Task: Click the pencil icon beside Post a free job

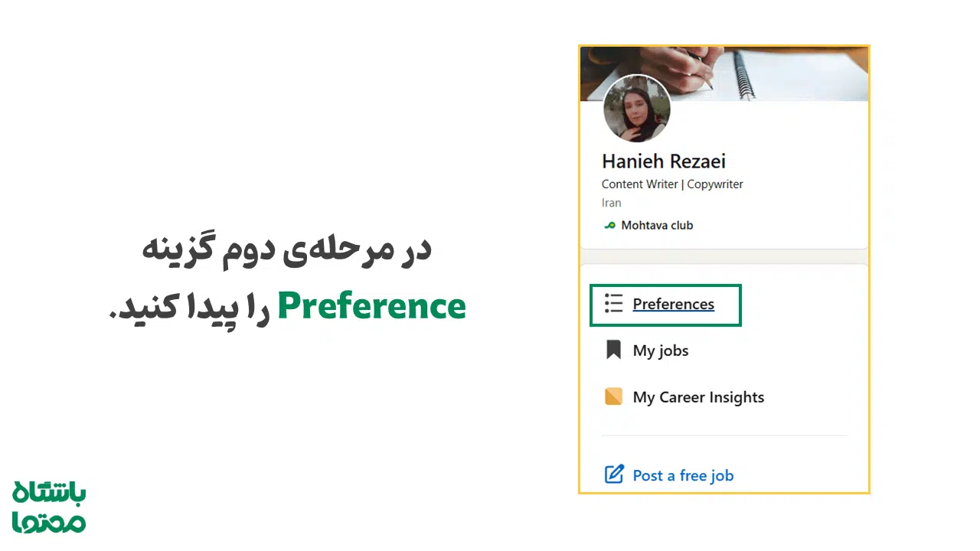Action: (614, 474)
